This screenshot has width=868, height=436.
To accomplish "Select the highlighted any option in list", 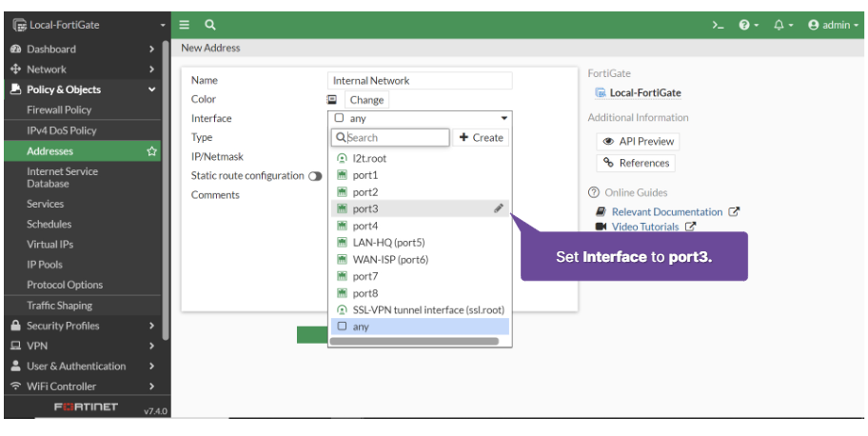I will (x=420, y=327).
